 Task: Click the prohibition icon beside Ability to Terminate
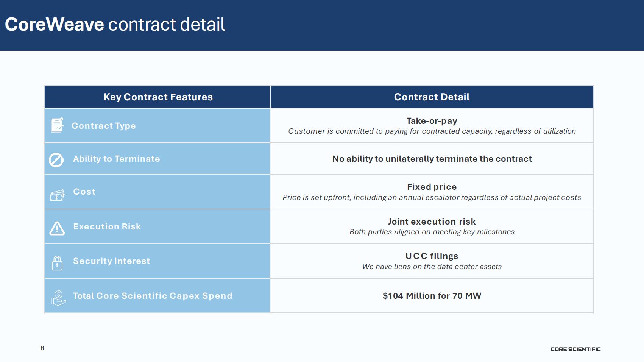coord(56,160)
